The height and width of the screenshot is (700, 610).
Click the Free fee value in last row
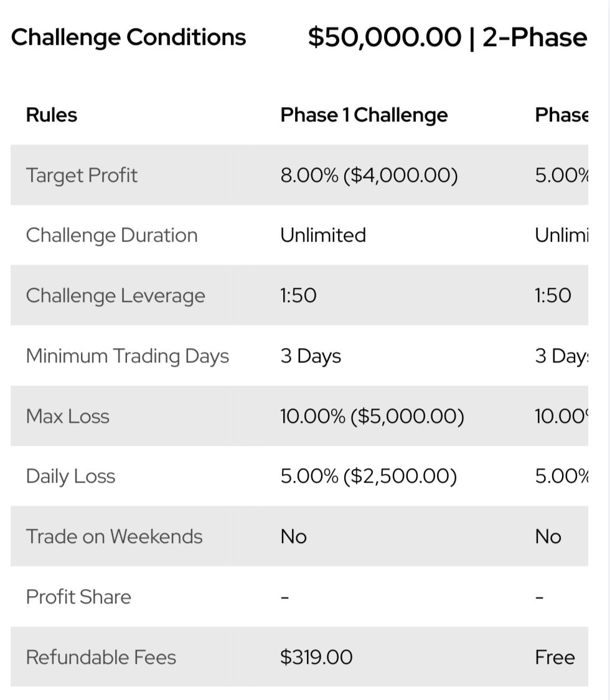coord(555,657)
